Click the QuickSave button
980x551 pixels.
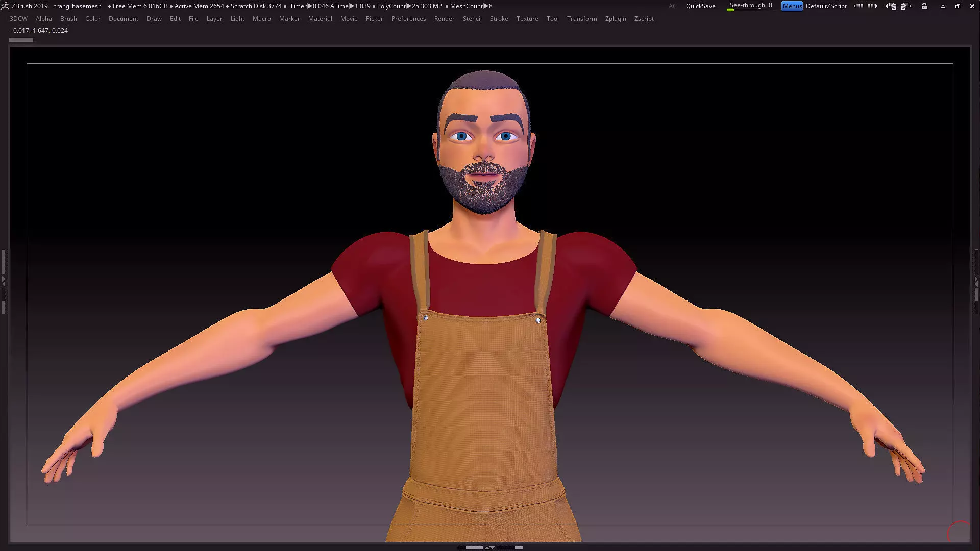[700, 6]
